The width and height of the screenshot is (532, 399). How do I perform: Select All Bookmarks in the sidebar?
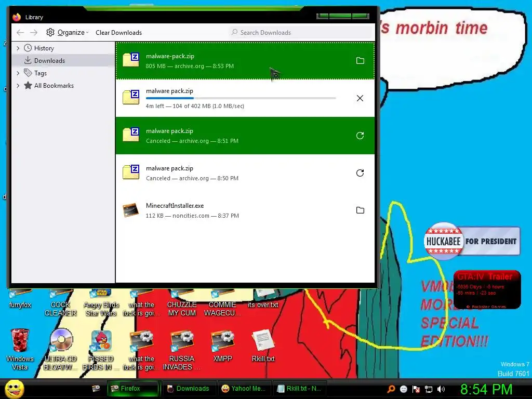pos(54,86)
